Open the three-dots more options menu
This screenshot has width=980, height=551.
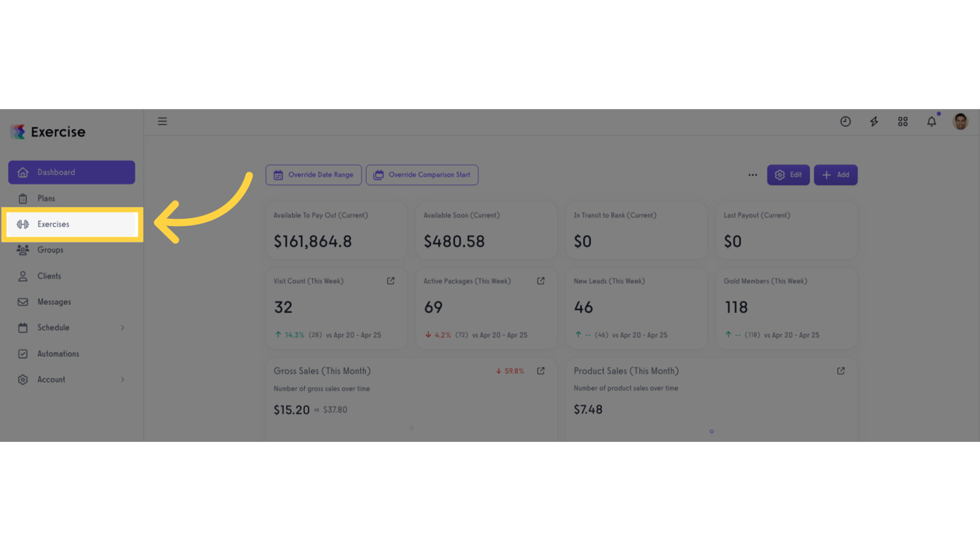pos(753,175)
